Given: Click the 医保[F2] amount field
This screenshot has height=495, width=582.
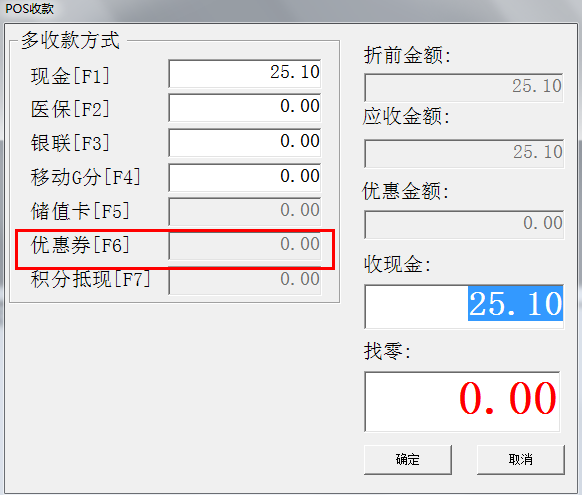Looking at the screenshot, I should coord(245,108).
